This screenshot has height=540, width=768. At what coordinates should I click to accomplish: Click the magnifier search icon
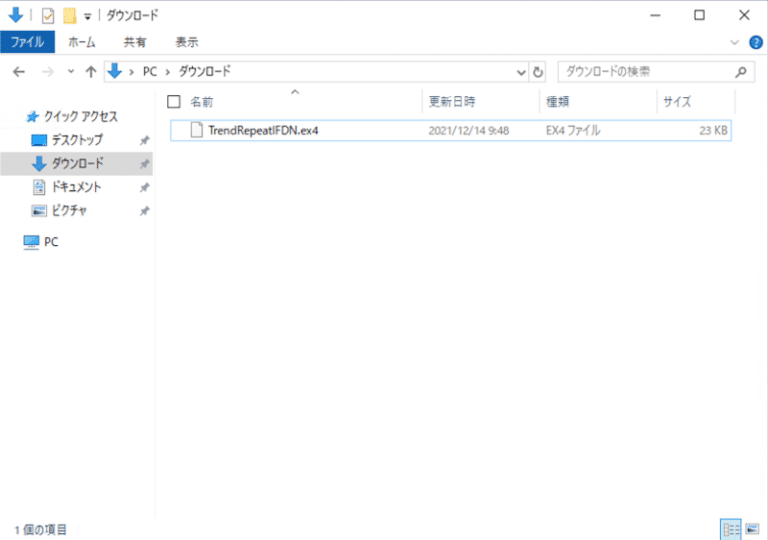741,72
